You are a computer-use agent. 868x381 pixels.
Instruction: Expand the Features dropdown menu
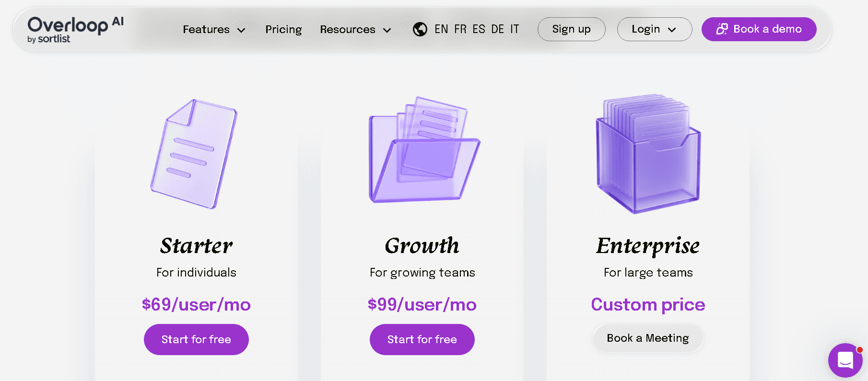(214, 29)
